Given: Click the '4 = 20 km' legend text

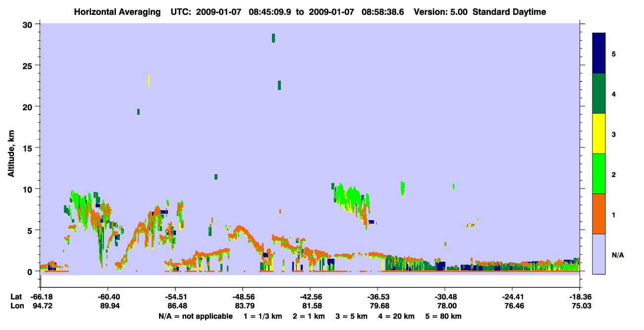Looking at the screenshot, I should point(396,316).
